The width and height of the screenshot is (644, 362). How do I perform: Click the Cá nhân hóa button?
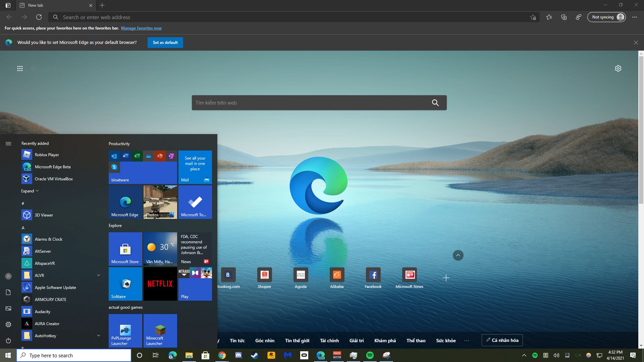pyautogui.click(x=502, y=340)
